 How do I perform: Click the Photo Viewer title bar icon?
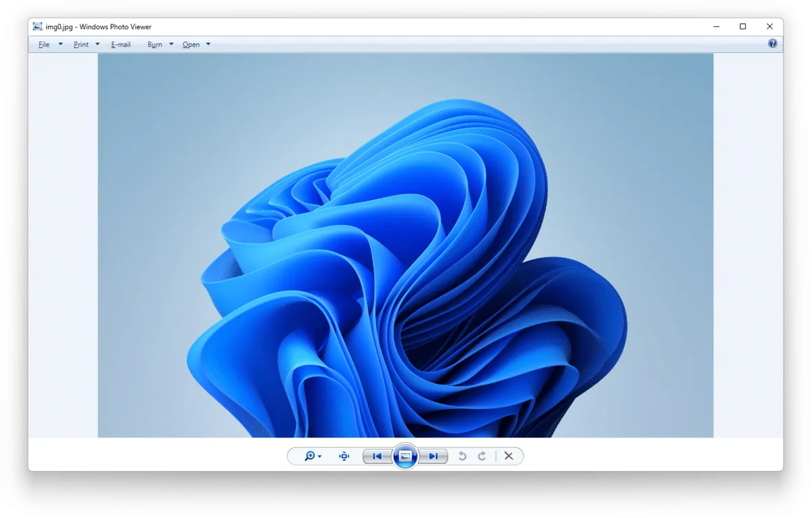coord(38,26)
